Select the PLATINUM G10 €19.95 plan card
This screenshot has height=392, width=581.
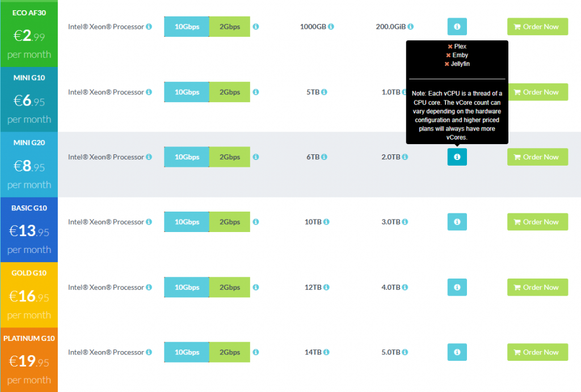click(x=29, y=360)
